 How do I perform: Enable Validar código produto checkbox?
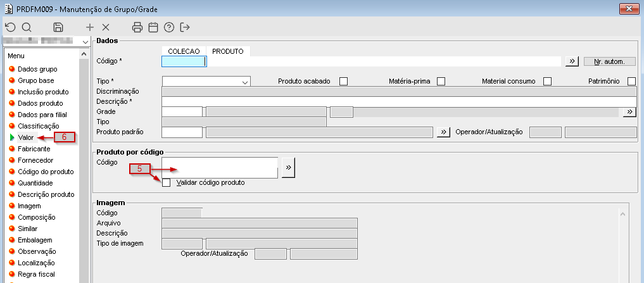coord(166,183)
